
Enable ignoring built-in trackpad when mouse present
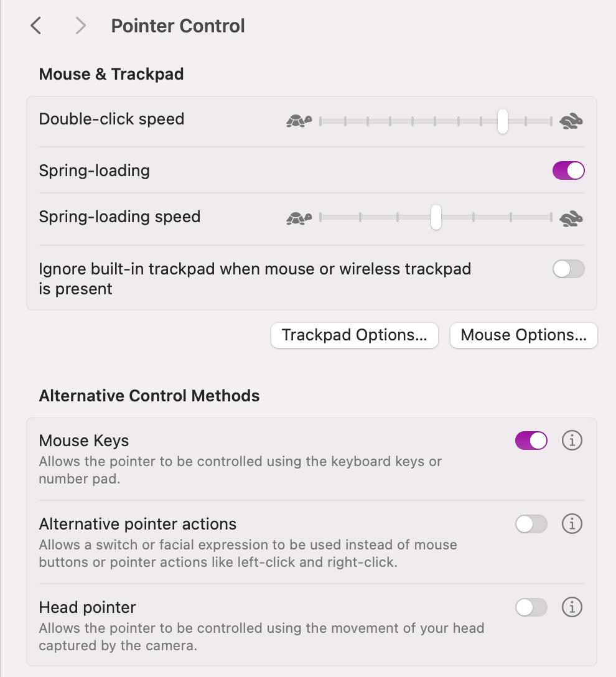[x=568, y=269]
